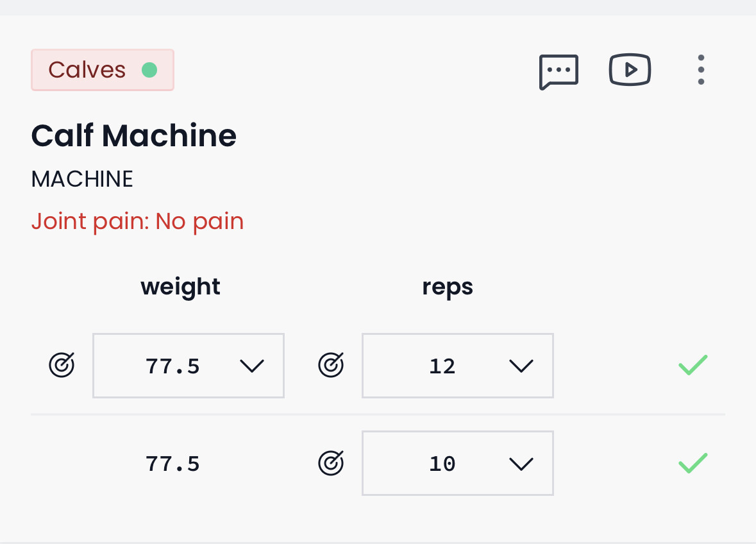The height and width of the screenshot is (544, 756).
Task: Expand the 12 reps dropdown
Action: click(x=457, y=366)
